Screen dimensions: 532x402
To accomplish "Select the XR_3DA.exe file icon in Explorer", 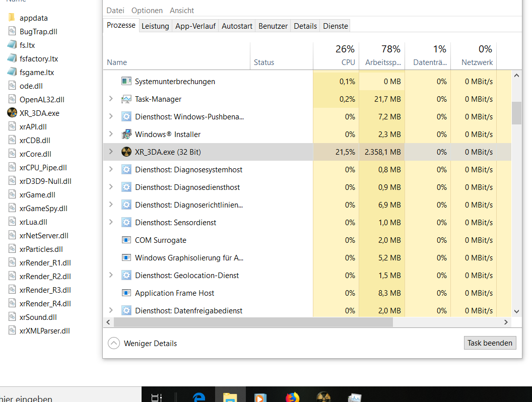I will 12,113.
